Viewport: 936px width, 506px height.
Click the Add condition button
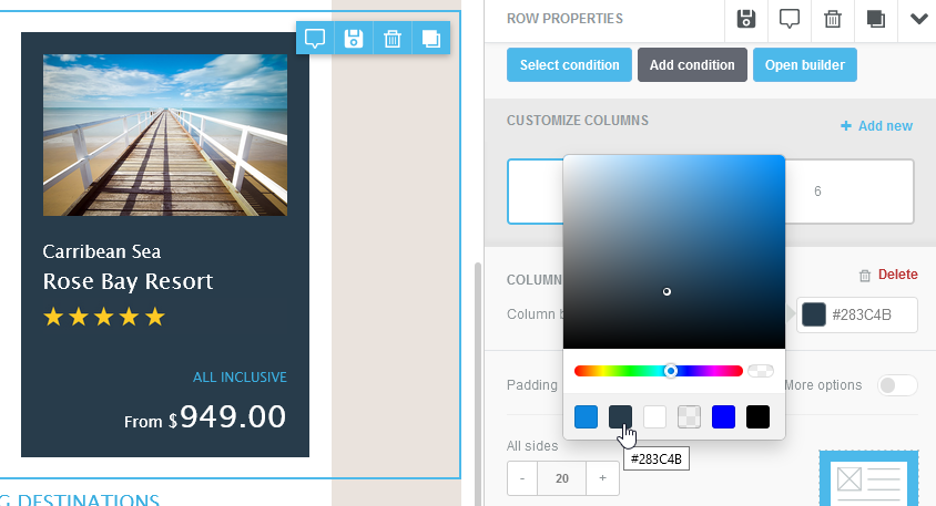pos(692,65)
